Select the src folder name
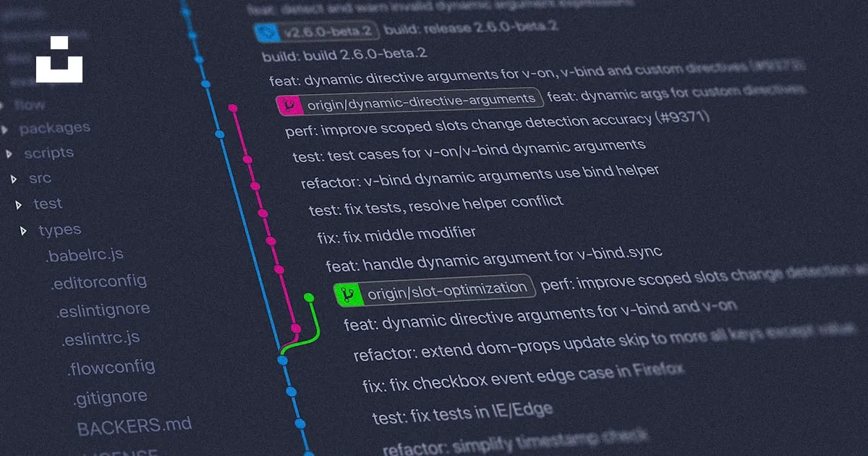This screenshot has height=456, width=868. pyautogui.click(x=40, y=178)
